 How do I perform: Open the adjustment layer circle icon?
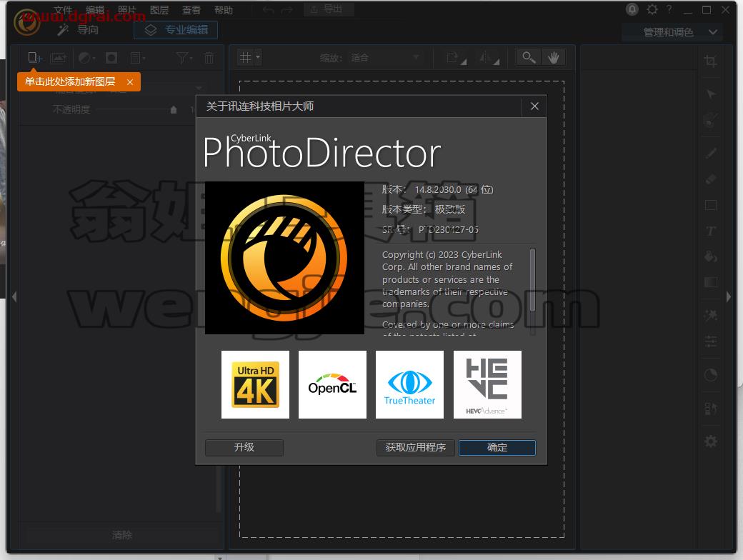pos(86,58)
